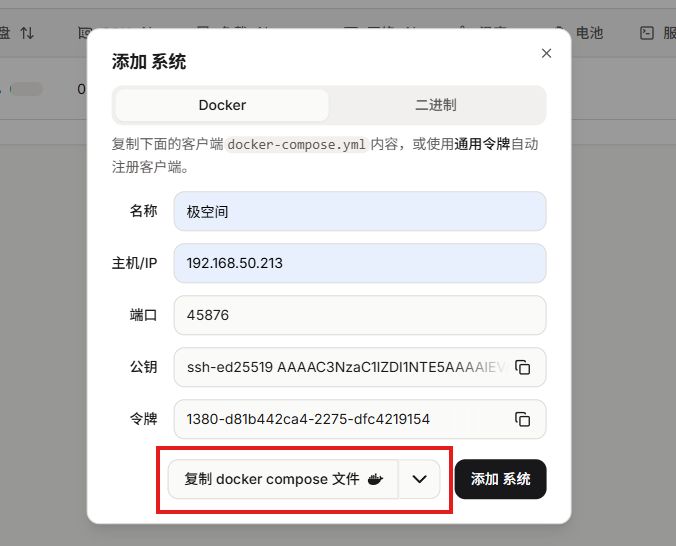
Task: Close the 添加 系统 dialog
Action: coord(546,53)
